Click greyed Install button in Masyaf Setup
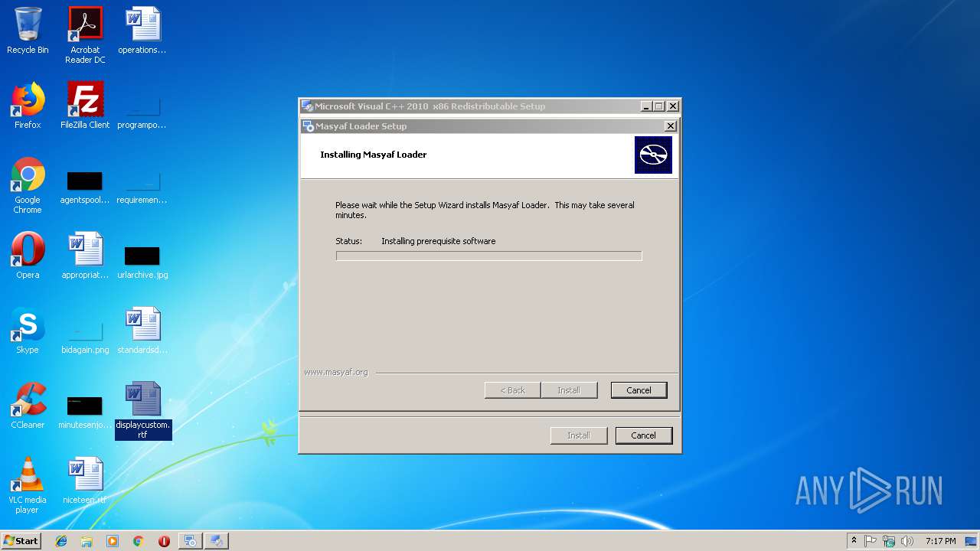Viewport: 980px width, 551px height. [x=568, y=390]
